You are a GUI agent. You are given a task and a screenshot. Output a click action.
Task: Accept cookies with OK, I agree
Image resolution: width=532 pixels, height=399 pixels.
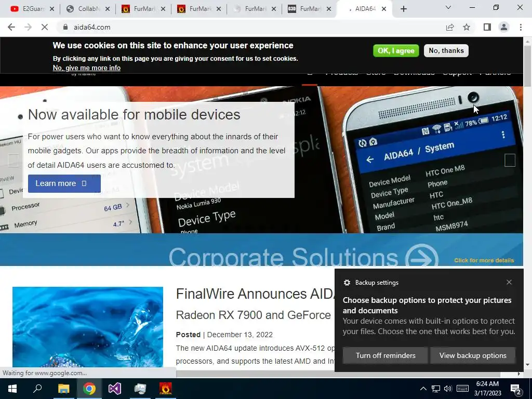point(396,50)
